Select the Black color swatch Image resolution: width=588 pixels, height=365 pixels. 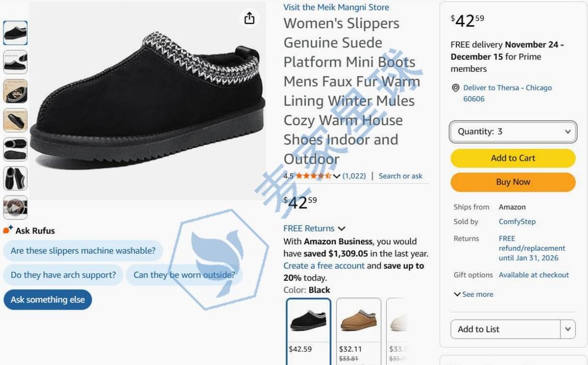(x=308, y=321)
